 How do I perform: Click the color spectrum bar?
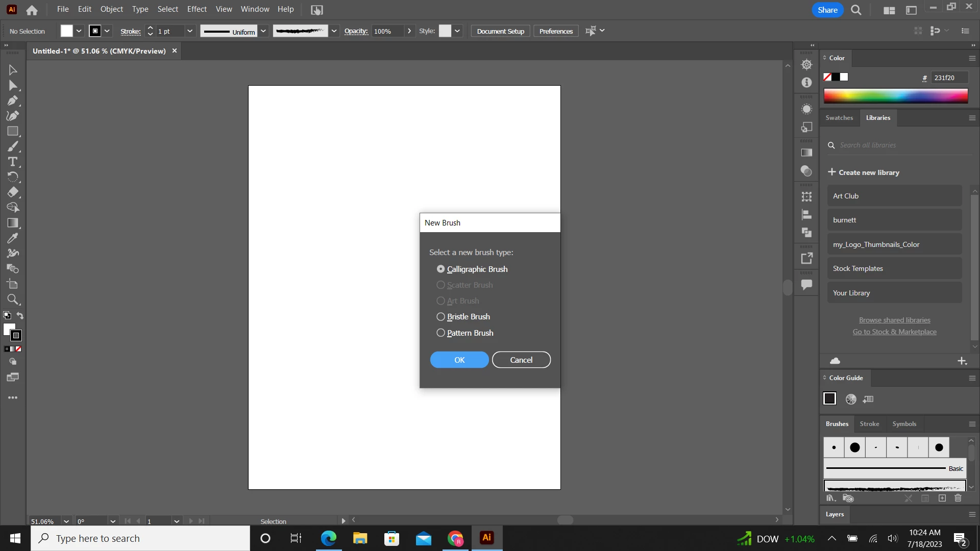pos(895,96)
